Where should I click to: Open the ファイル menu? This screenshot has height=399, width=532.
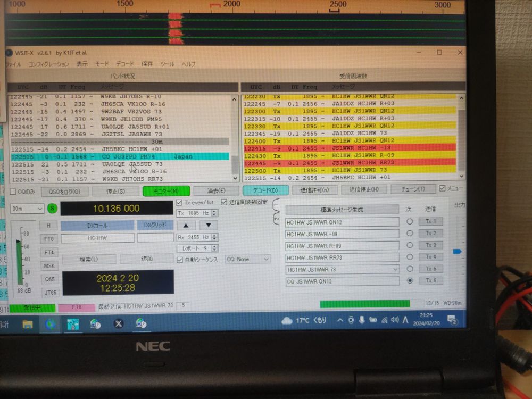(14, 64)
